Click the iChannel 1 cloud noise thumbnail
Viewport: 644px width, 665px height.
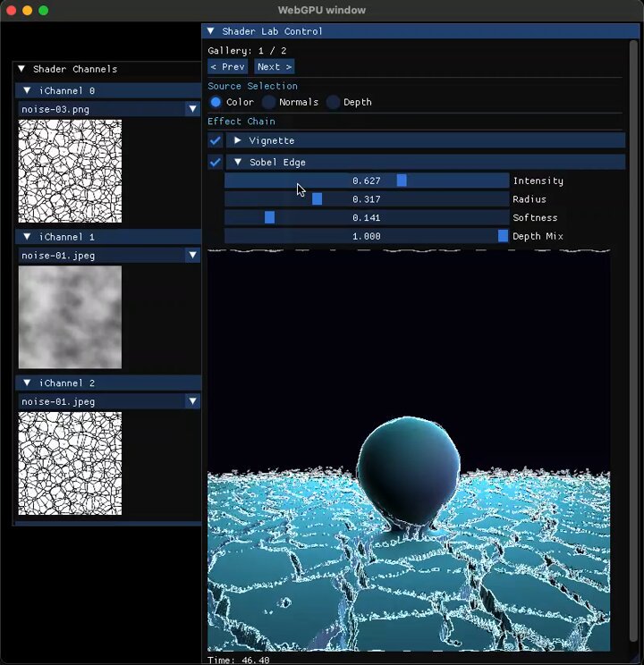70,317
